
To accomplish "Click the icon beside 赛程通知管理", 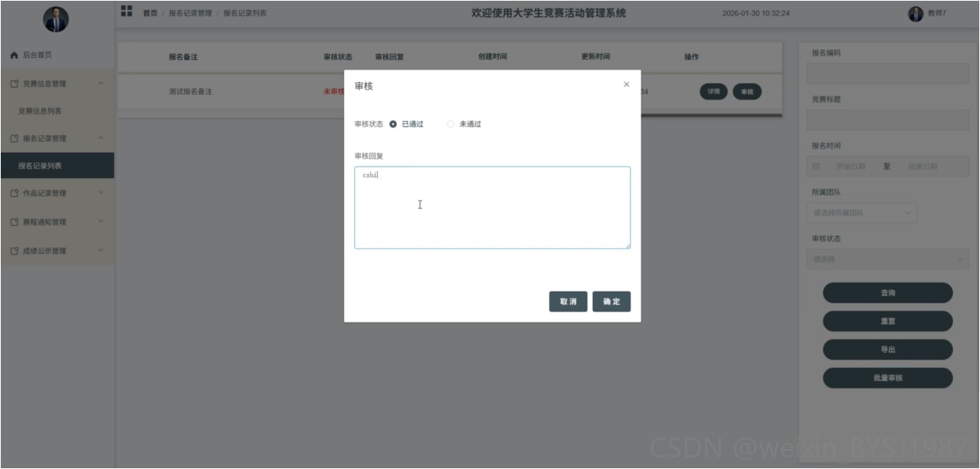I will [x=14, y=222].
